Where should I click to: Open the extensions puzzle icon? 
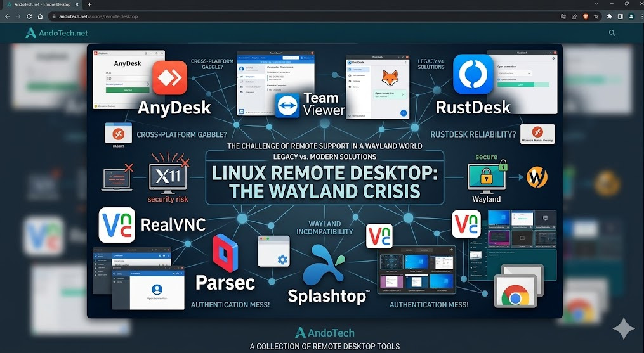pyautogui.click(x=610, y=16)
